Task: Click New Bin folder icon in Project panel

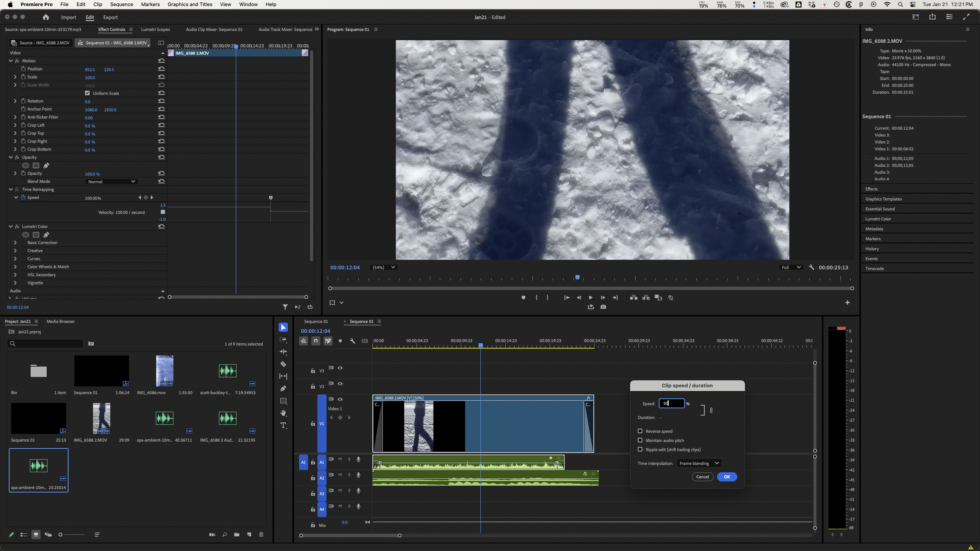Action: (x=237, y=535)
